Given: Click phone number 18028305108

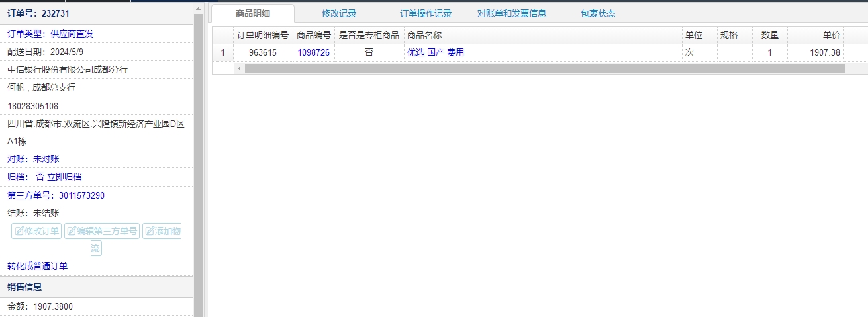Looking at the screenshot, I should [x=33, y=106].
